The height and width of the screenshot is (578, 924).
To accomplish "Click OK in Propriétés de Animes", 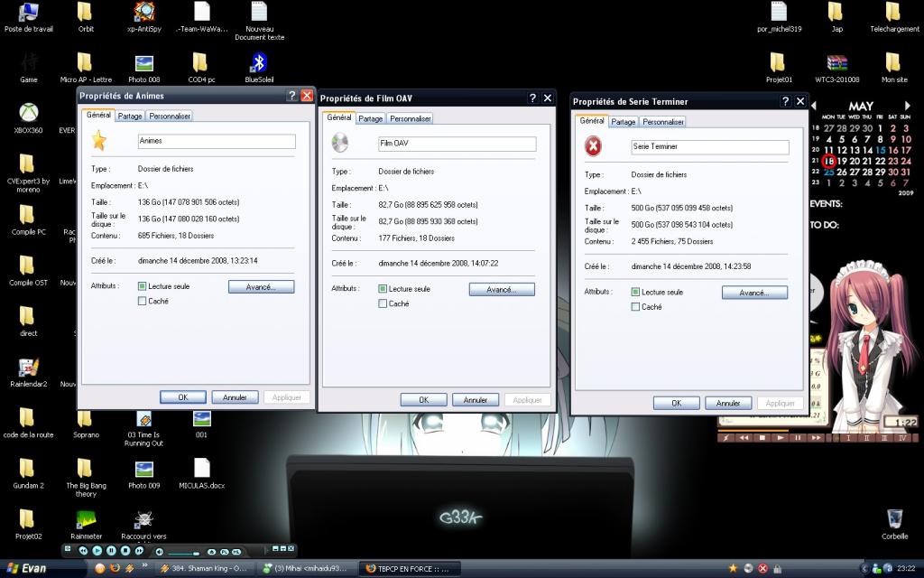I will 182,397.
